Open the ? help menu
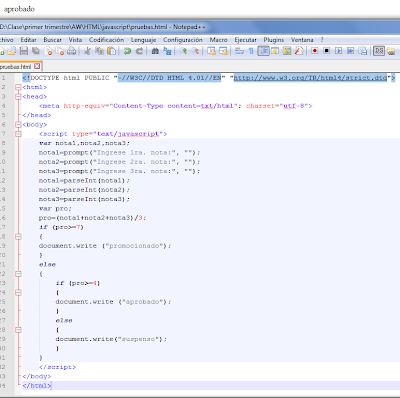 click(x=322, y=40)
